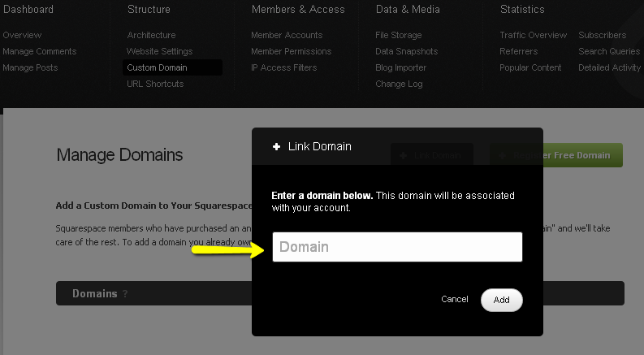Open File Storage under Data & Media
This screenshot has height=355, width=644.
[x=398, y=35]
